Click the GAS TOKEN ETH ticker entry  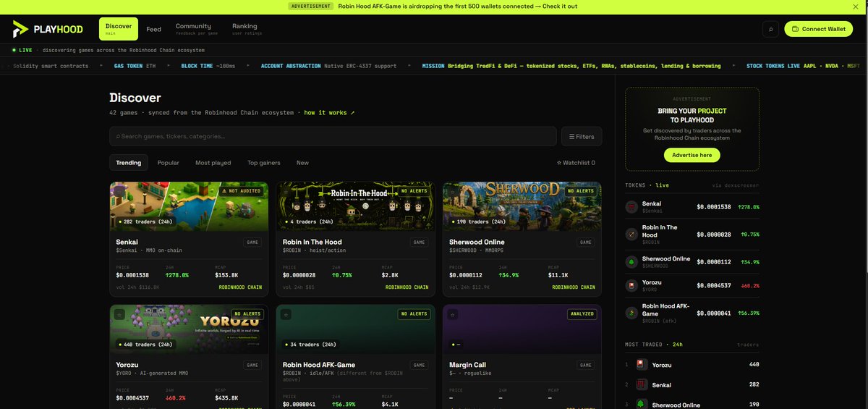(135, 66)
